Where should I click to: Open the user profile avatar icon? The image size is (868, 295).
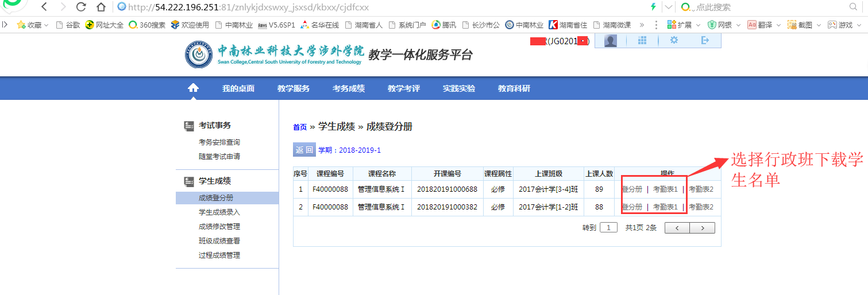pos(611,41)
